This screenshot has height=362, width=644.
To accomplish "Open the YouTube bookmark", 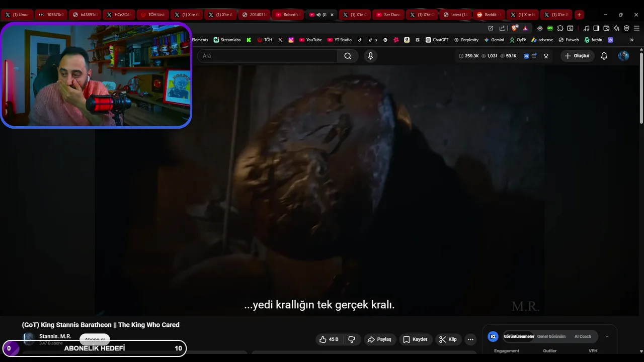I will tap(310, 40).
